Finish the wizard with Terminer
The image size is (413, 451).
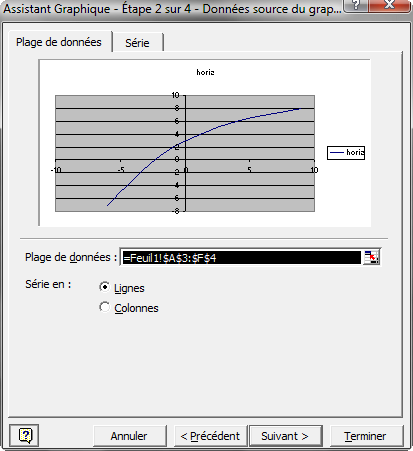pos(366,436)
